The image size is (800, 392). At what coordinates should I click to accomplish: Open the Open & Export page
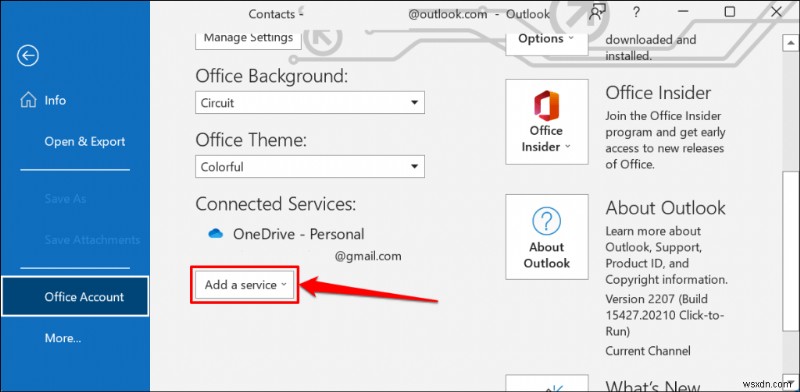tap(85, 141)
